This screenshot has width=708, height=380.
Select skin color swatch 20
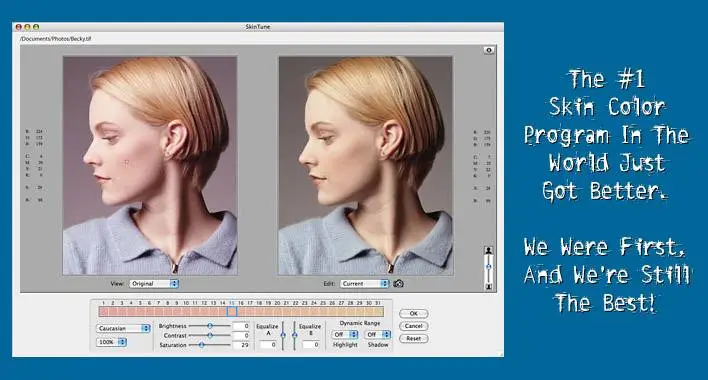[x=277, y=311]
